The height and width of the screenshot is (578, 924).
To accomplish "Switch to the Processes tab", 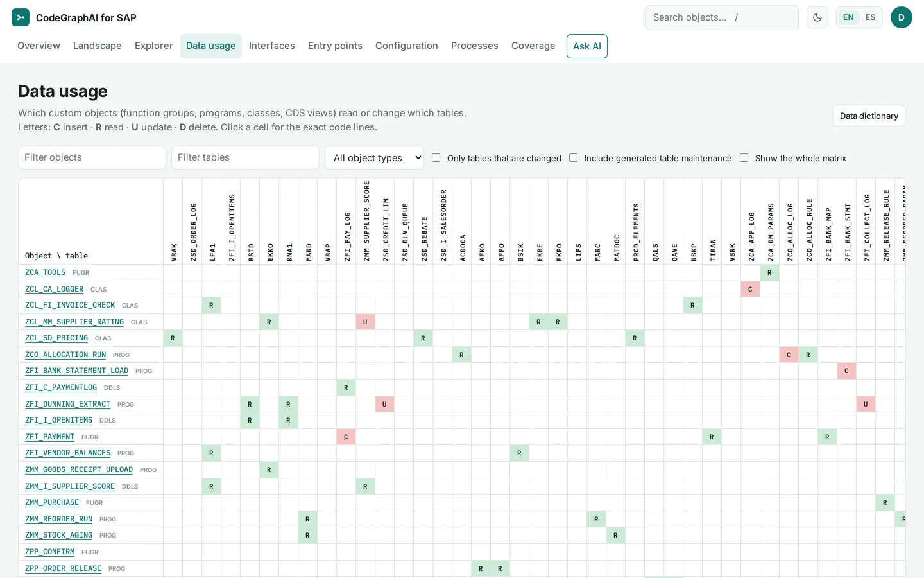I will pyautogui.click(x=475, y=46).
